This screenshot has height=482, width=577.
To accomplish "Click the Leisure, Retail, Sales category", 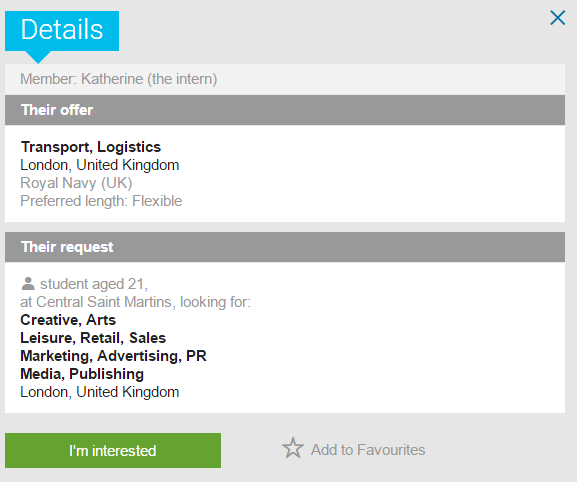I will pyautogui.click(x=93, y=338).
